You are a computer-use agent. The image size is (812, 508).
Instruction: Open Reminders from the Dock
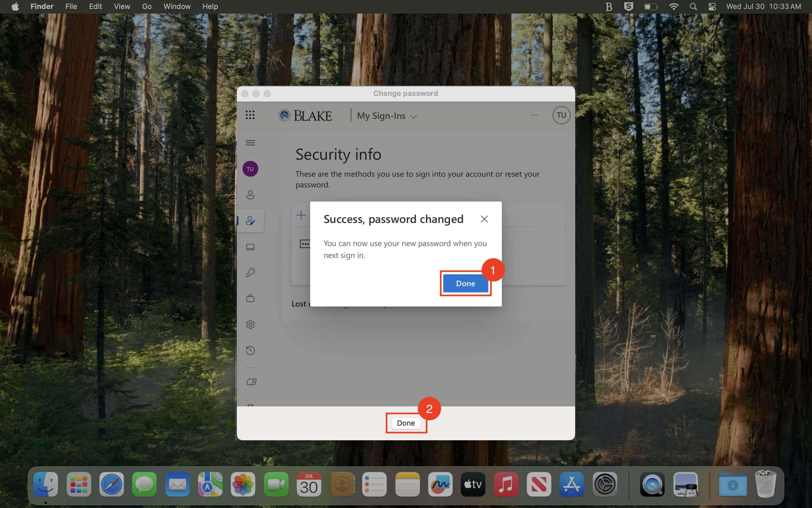click(x=374, y=484)
